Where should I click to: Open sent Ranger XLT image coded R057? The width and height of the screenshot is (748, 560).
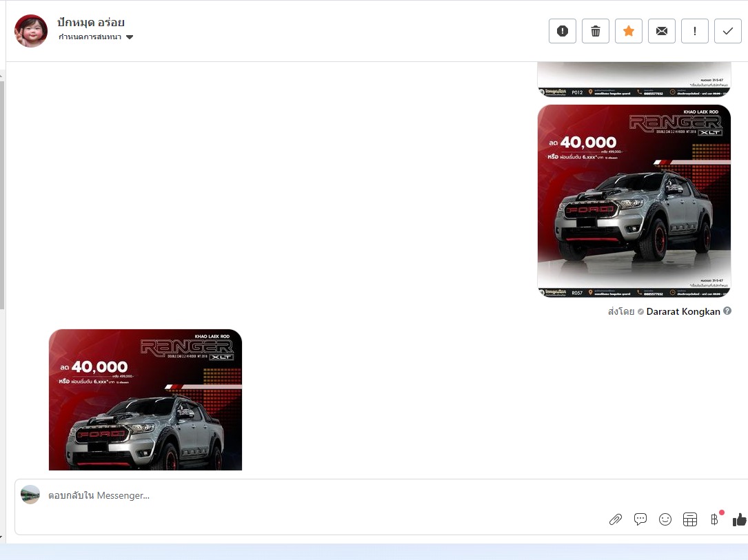(x=634, y=200)
